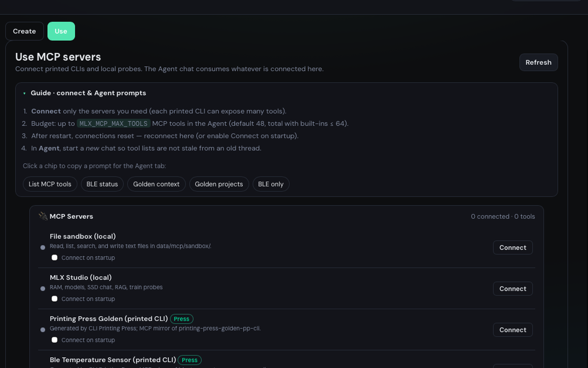Connect the File sandbox (local) server
588x368 pixels.
click(513, 248)
